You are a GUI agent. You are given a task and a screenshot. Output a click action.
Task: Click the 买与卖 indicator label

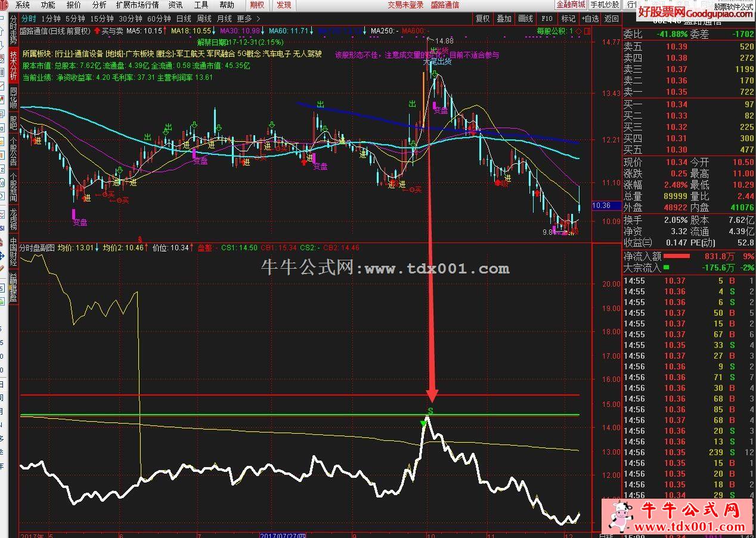click(112, 30)
